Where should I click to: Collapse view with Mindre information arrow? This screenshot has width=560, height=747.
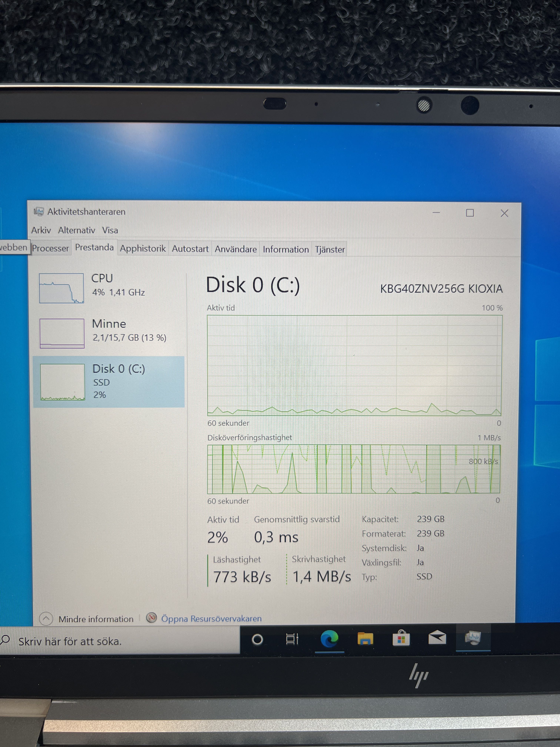point(46,619)
